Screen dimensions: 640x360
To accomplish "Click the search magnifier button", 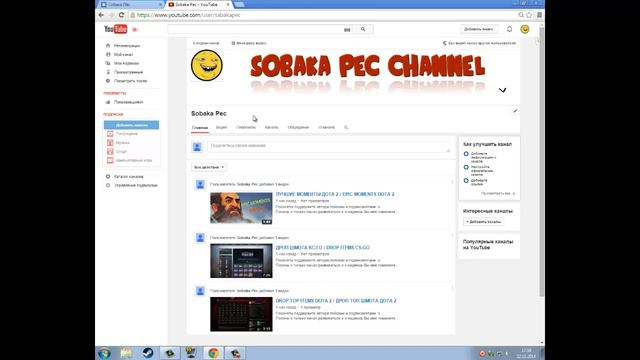I will 363,29.
